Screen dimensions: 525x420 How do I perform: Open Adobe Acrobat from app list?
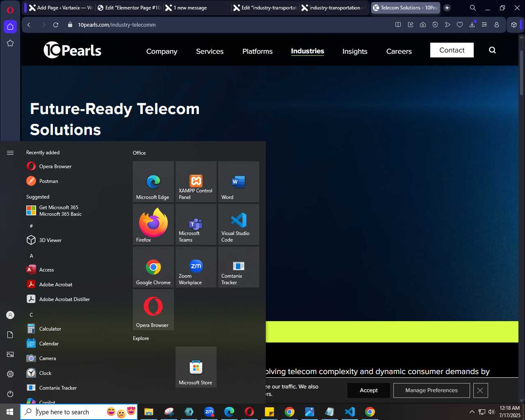[x=74, y=284]
